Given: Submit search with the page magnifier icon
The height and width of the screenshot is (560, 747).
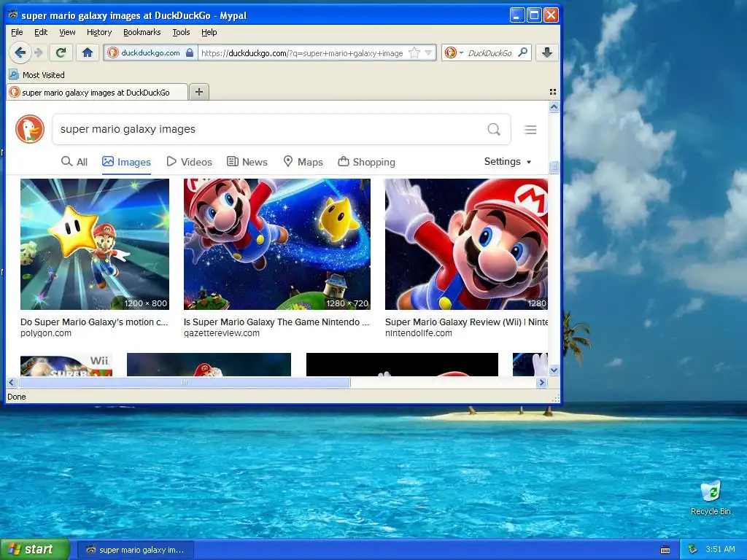Looking at the screenshot, I should click(494, 129).
